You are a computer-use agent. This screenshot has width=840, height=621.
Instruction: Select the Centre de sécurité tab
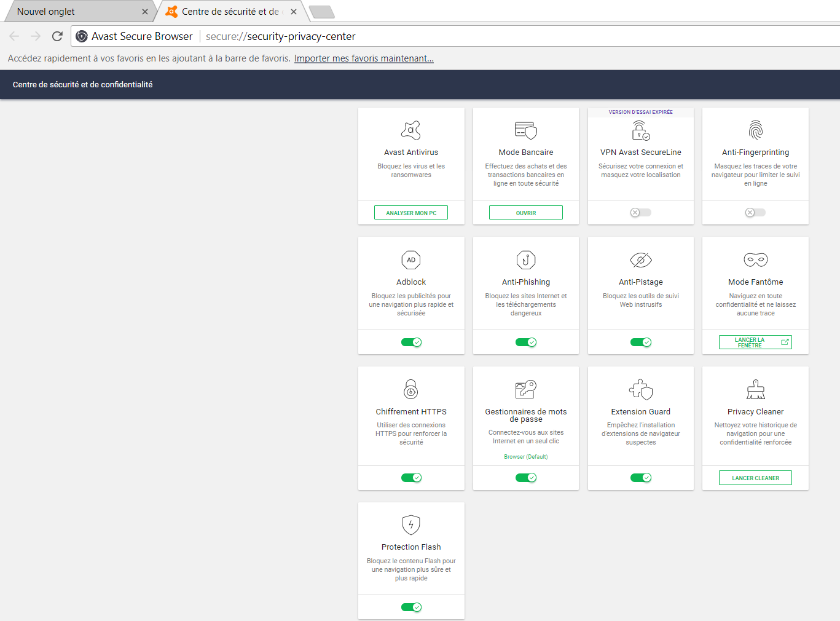pyautogui.click(x=230, y=12)
